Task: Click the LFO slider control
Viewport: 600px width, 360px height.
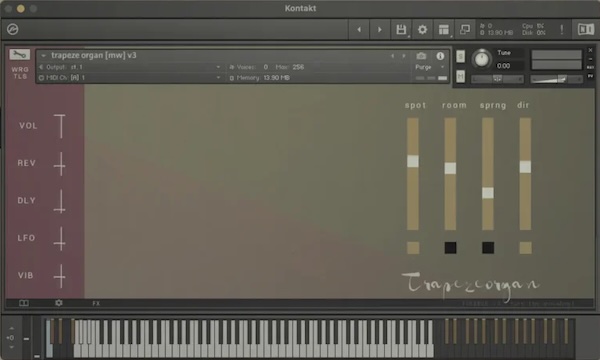Action: click(x=60, y=238)
